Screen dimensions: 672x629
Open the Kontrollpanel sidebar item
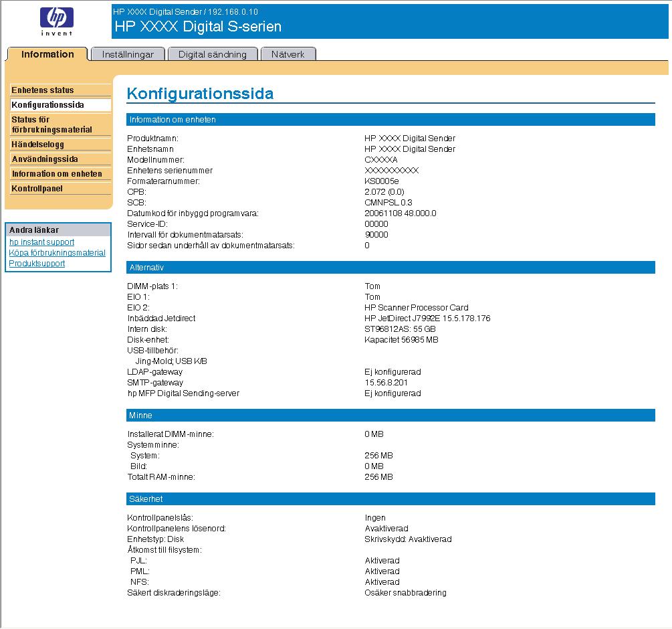[60, 188]
